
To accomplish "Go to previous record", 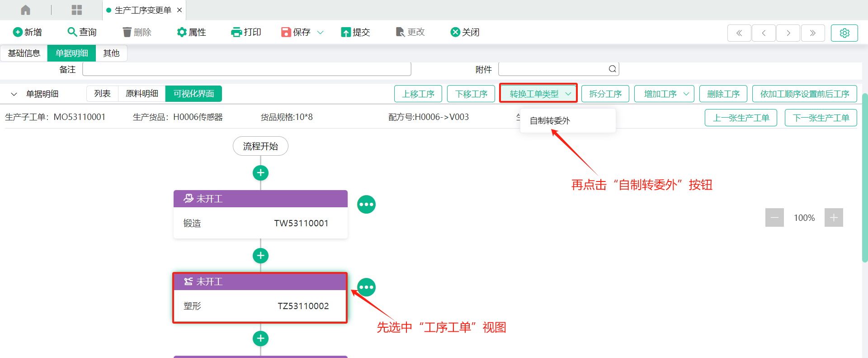I will [x=764, y=33].
